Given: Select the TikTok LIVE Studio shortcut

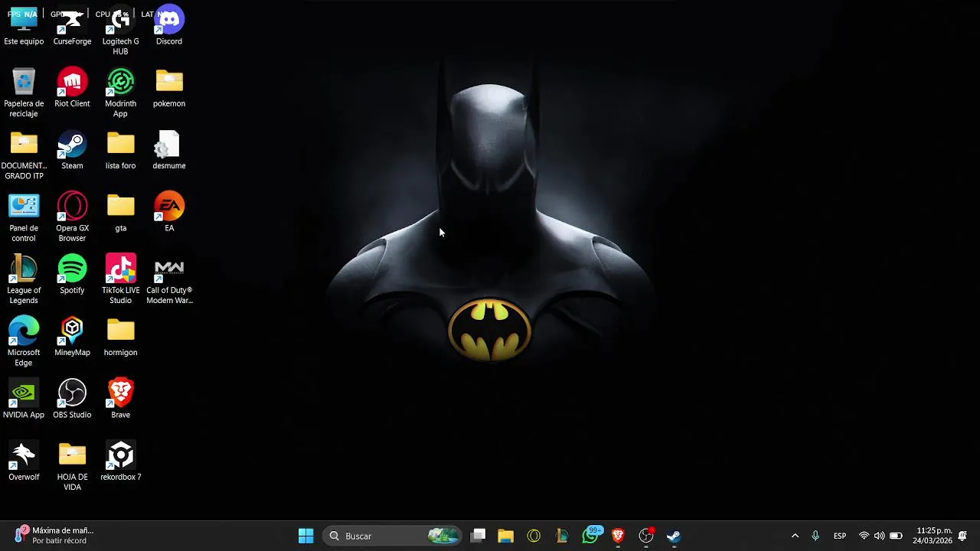Looking at the screenshot, I should (120, 280).
